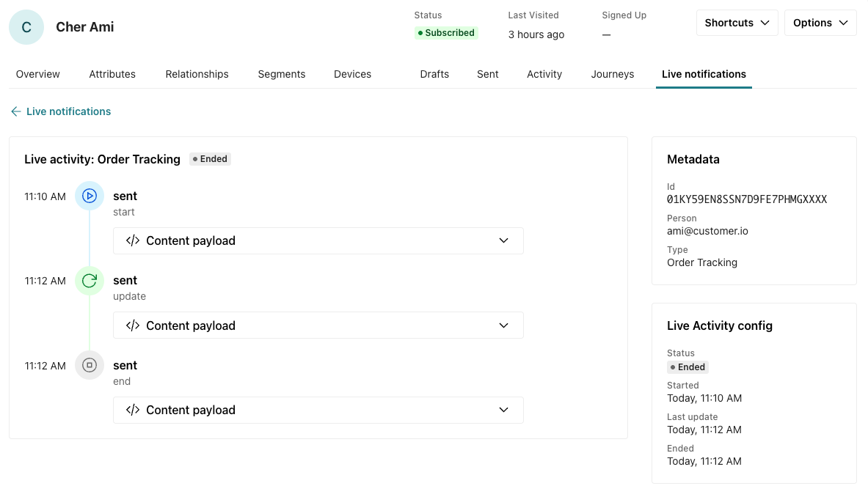Click the sent label of start event
868x497 pixels.
coord(125,196)
